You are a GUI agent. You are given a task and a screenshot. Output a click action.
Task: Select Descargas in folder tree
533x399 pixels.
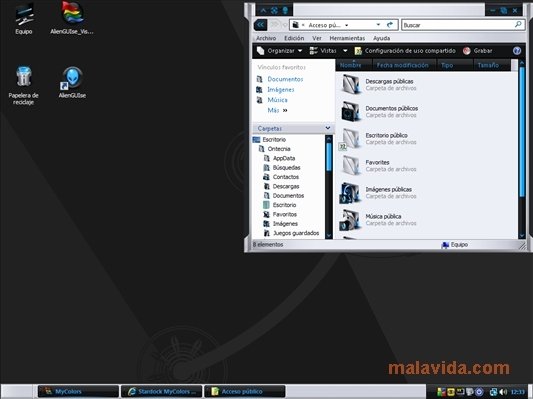pos(286,186)
